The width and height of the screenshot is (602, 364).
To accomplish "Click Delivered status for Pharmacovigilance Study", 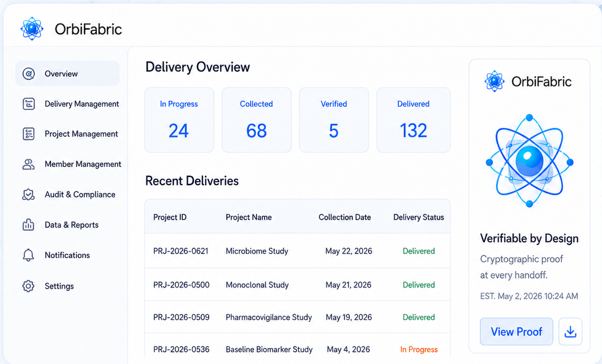I will point(419,317).
